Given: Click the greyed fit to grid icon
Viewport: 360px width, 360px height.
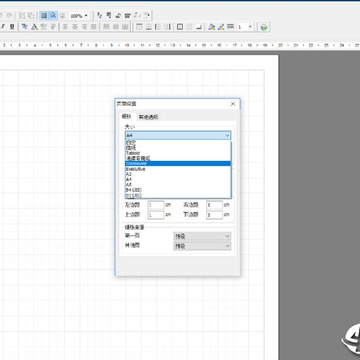Looking at the screenshot, I should click(62, 16).
